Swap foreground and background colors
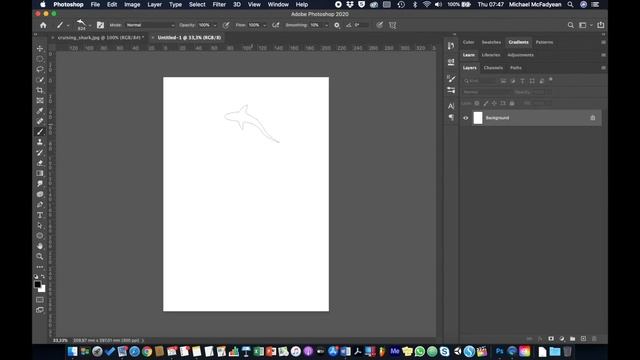This screenshot has width=640, height=360. coord(43,277)
